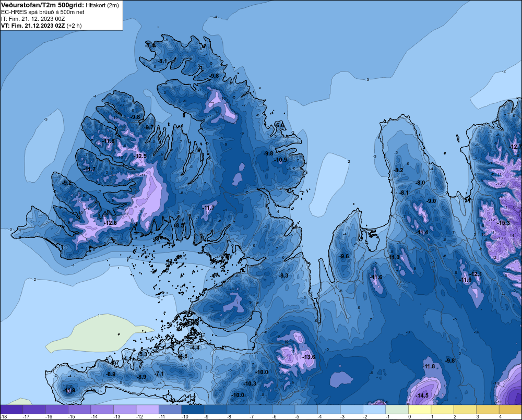This screenshot has width=522, height=420.
Task: Click the '-9.6' temperature value on the map
Action: (344, 256)
